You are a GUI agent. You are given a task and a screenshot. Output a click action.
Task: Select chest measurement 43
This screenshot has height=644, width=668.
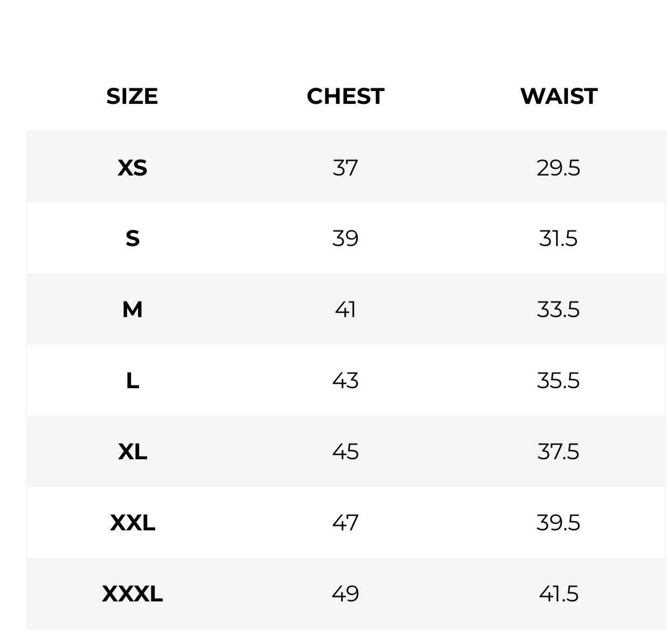(345, 381)
